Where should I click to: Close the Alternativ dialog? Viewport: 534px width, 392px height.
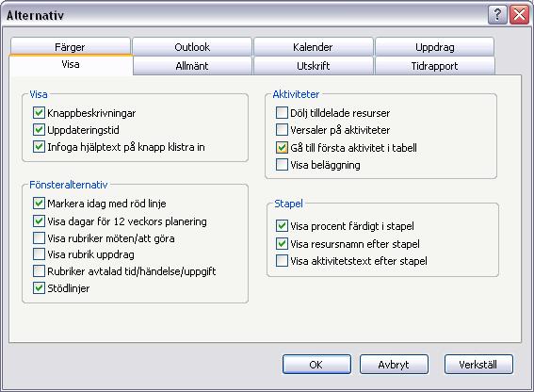519,15
